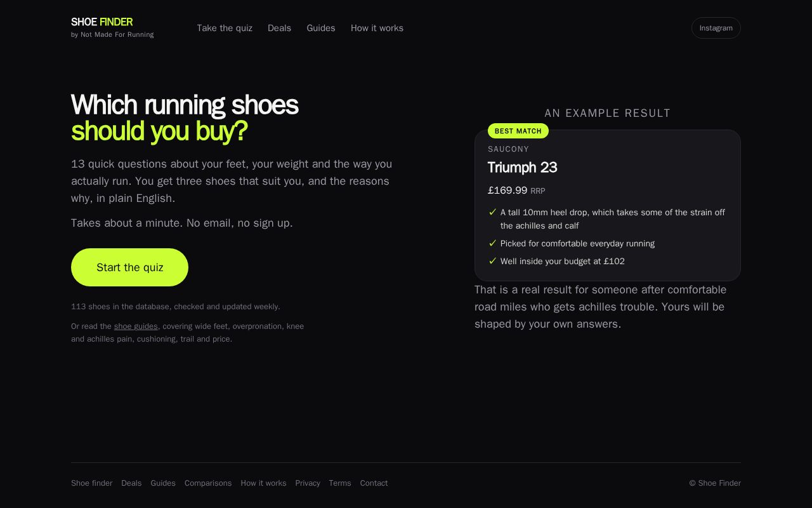The image size is (812, 508).
Task: Click the RRP label next to the price
Action: [538, 191]
